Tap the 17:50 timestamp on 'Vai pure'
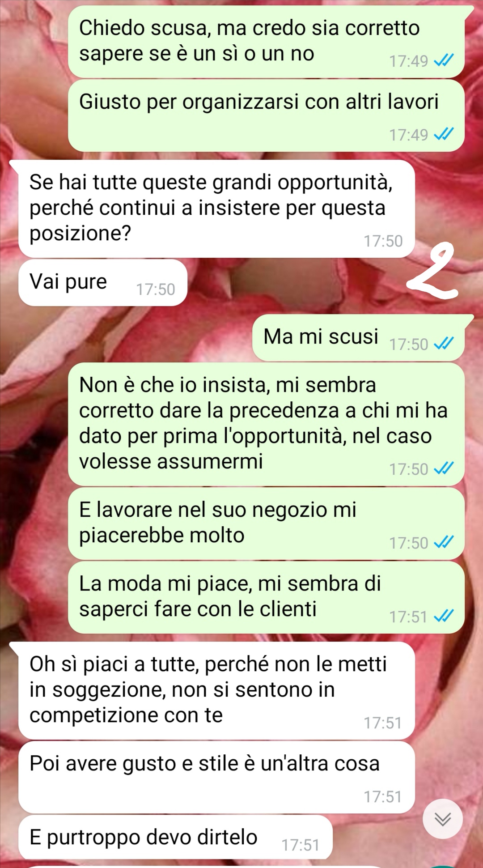 [156, 289]
